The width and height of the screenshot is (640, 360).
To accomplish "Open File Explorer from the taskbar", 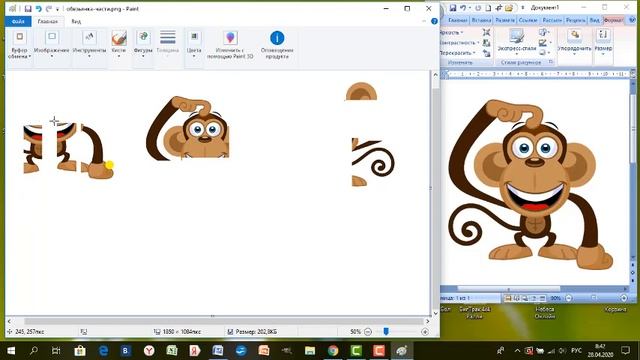I will pyautogui.click(x=310, y=351).
